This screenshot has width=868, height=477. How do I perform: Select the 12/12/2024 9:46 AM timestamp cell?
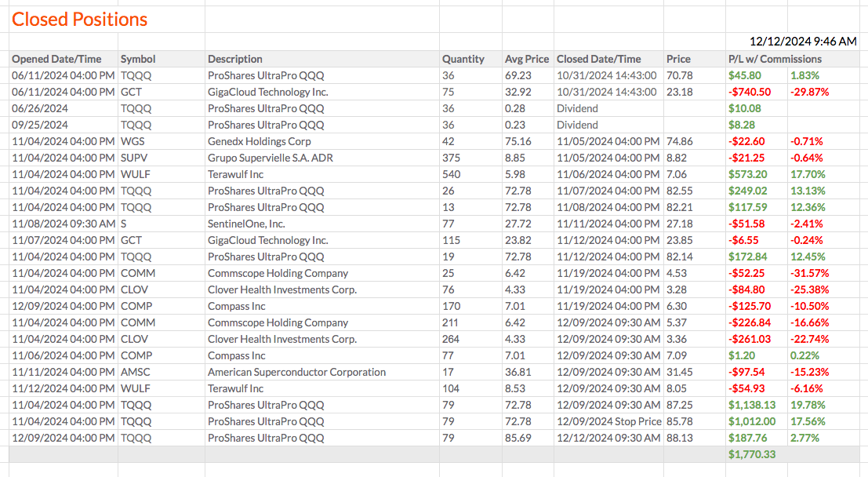point(803,42)
